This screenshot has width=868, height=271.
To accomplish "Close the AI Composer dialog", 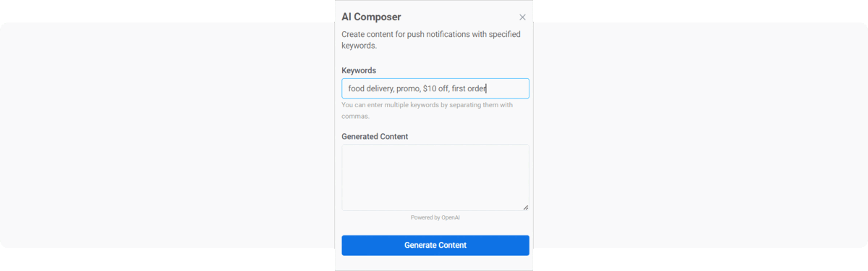I will click(x=522, y=17).
